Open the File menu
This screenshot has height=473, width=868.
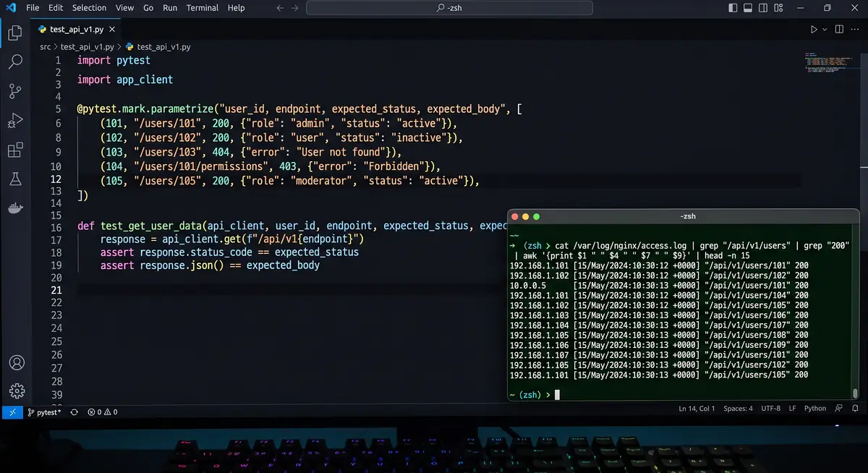click(x=33, y=8)
